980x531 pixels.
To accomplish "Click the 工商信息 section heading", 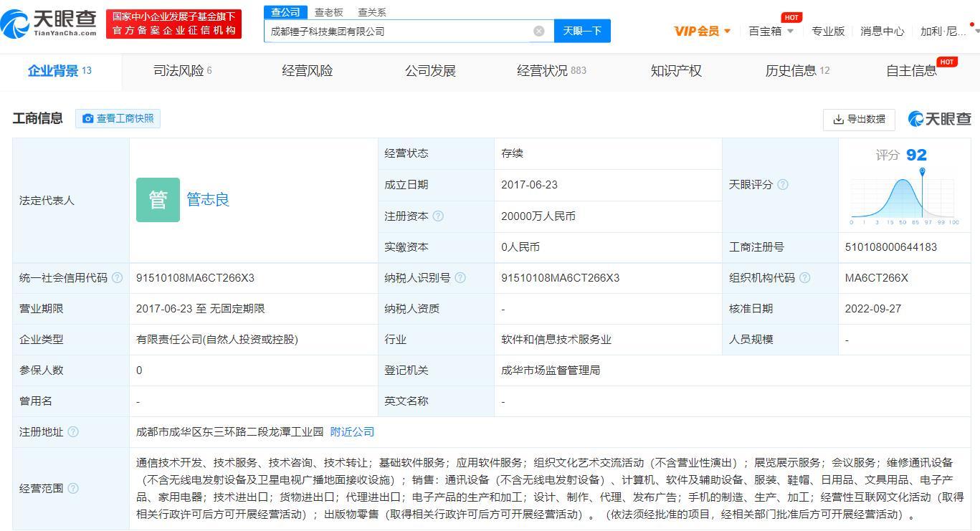I will tap(38, 118).
